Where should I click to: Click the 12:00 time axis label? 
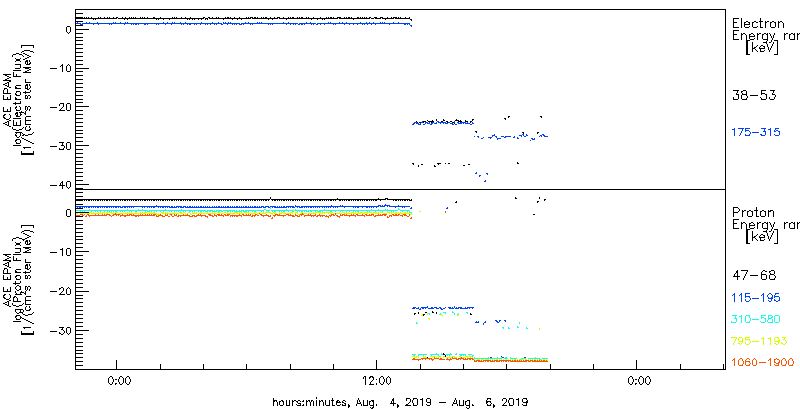[x=379, y=381]
